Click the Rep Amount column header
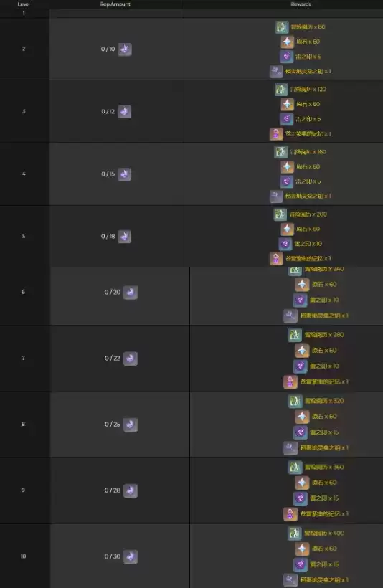The height and width of the screenshot is (588, 383). (x=115, y=4)
